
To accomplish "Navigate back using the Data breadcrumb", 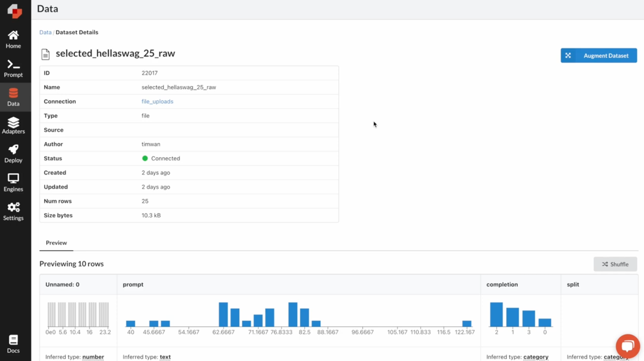I will 45,32.
